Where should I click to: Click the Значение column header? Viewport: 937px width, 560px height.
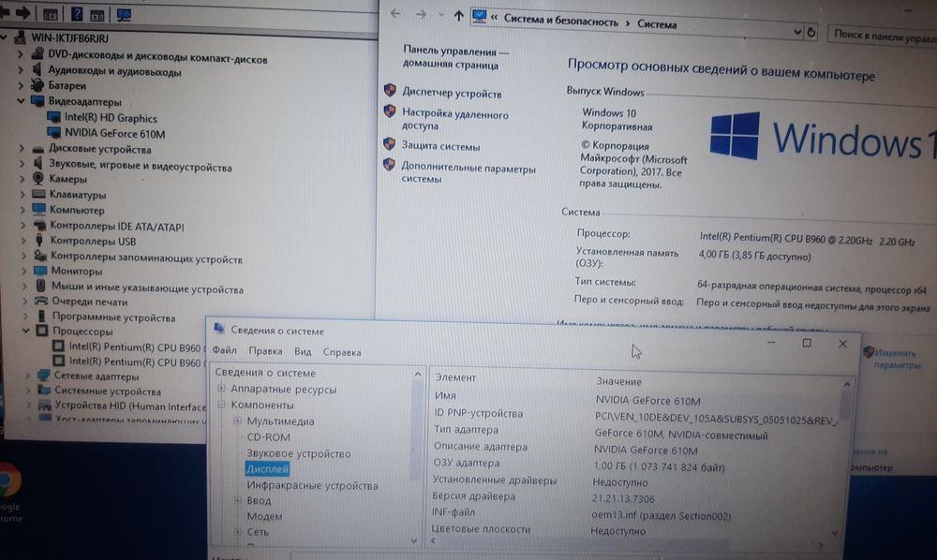coord(618,381)
